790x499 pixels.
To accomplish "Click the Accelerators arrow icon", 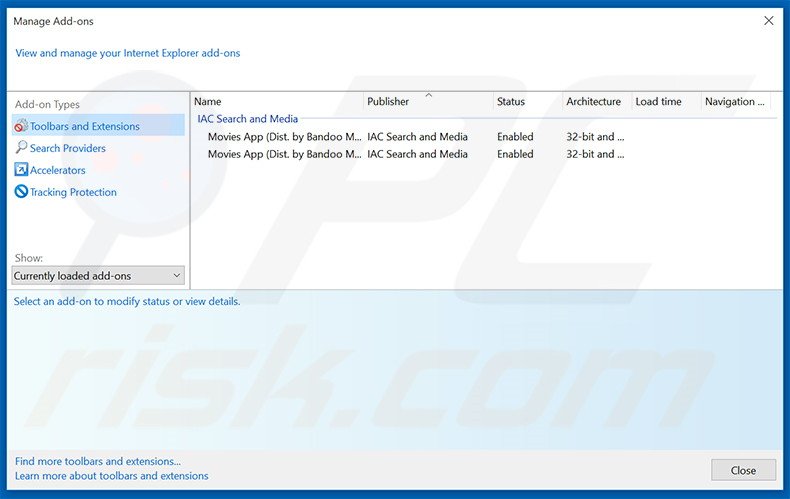I will (x=21, y=170).
